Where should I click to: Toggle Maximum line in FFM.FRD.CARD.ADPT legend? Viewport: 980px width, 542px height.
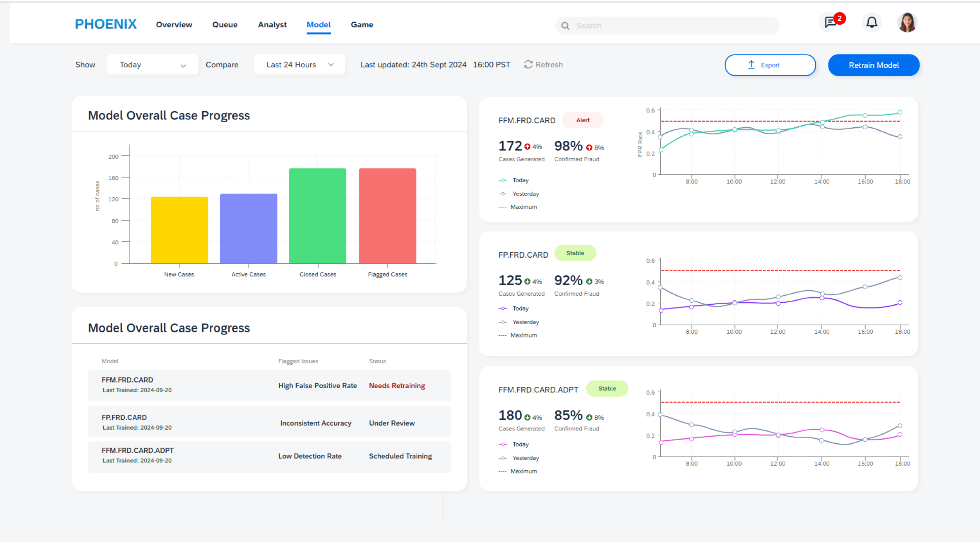pyautogui.click(x=517, y=471)
